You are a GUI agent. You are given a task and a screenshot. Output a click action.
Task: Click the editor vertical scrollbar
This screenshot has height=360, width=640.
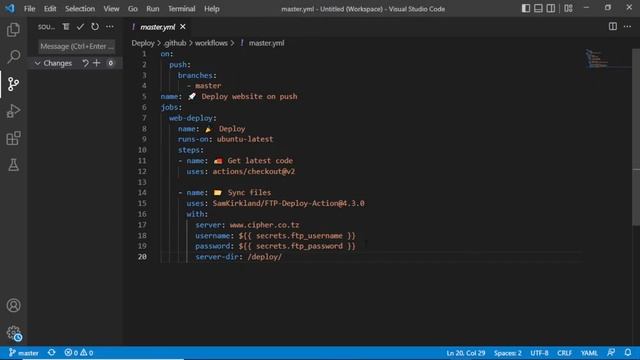[636, 137]
